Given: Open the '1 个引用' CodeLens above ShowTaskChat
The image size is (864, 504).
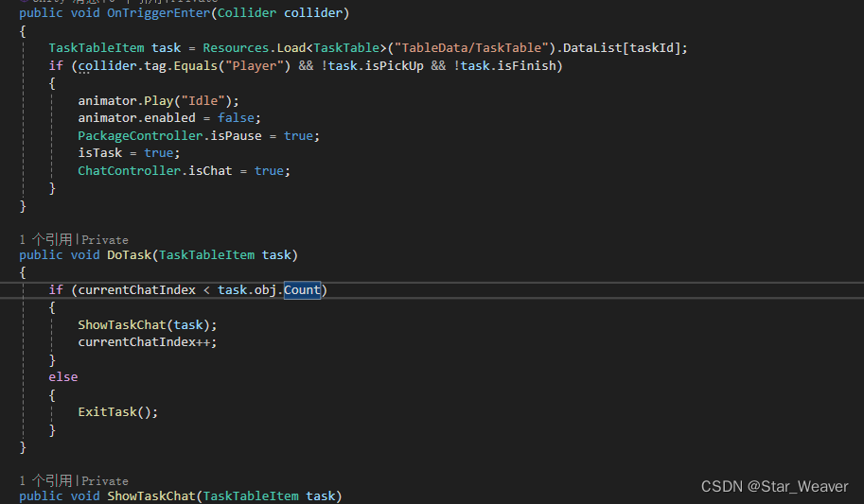Looking at the screenshot, I should click(x=45, y=481).
